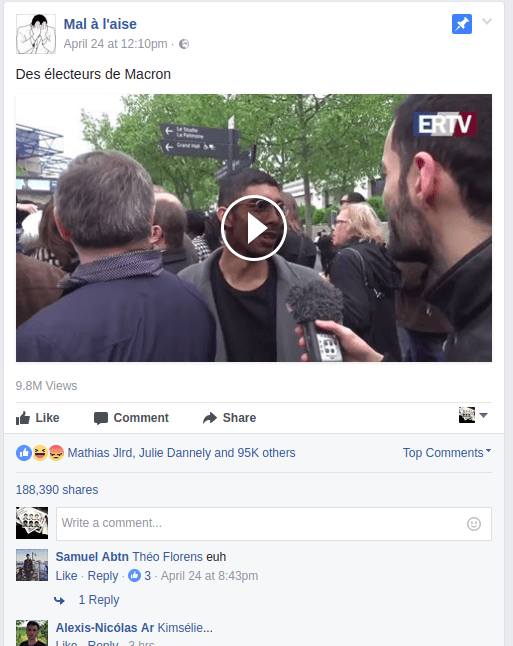Open the 188,390 shares link
The image size is (513, 646).
click(57, 489)
